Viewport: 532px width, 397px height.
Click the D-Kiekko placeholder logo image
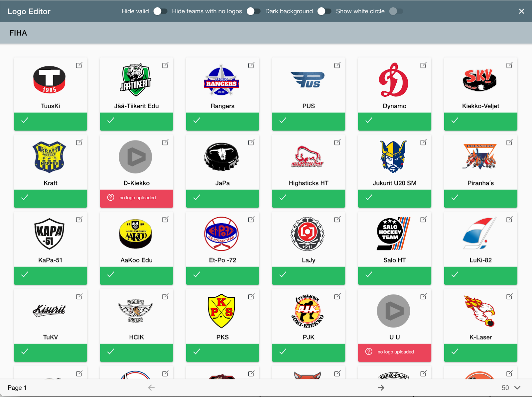[x=135, y=157]
